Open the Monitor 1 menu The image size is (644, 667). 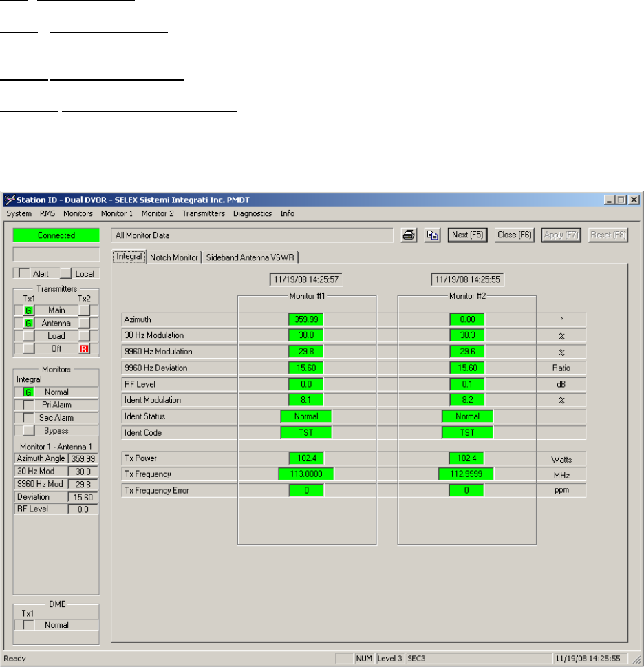(x=116, y=213)
